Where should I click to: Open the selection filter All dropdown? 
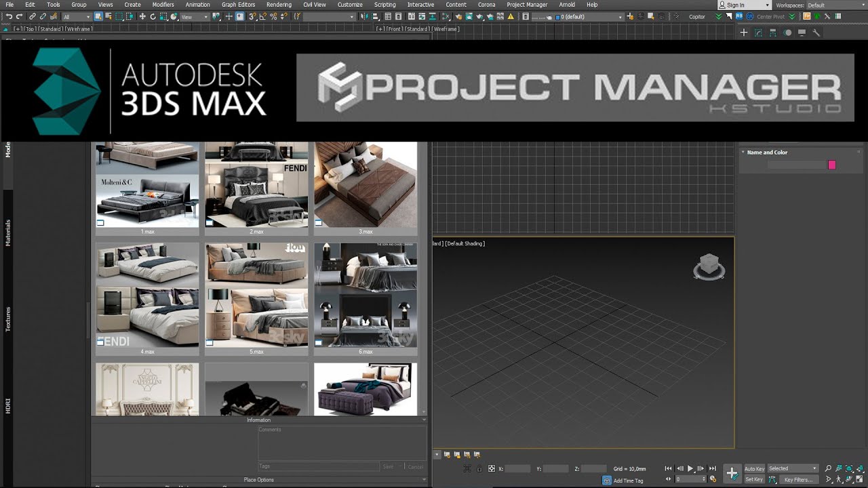77,16
